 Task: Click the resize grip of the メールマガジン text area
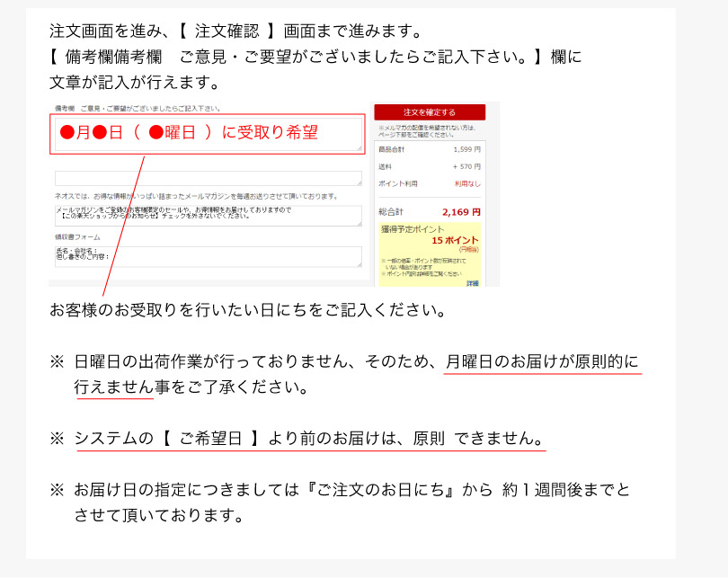click(359, 223)
